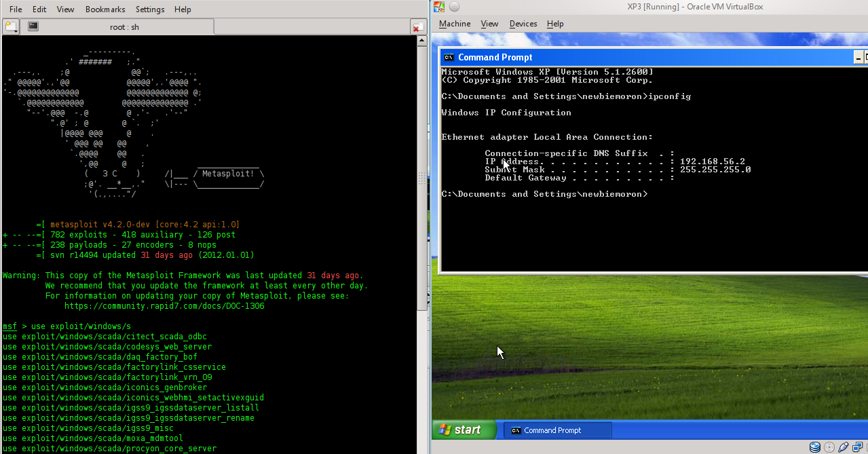Open VirtualBox View menu
The height and width of the screenshot is (454, 868).
[489, 24]
